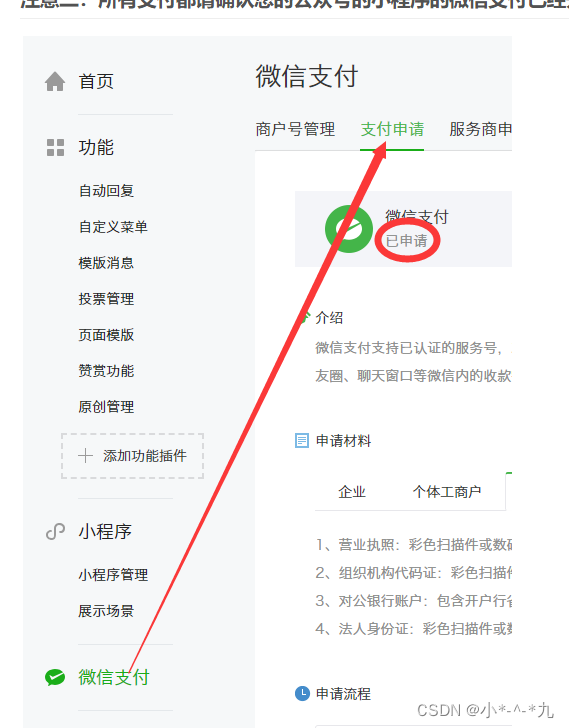This screenshot has height=728, width=569.
Task: Go to 模版消息 in the sidebar
Action: click(106, 263)
